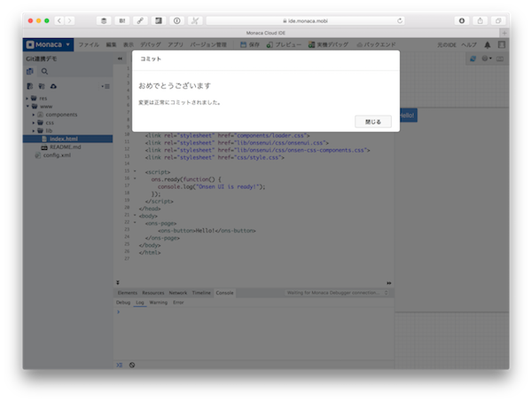532x402 pixels.
Task: Expand the components folder arrow
Action: (x=34, y=114)
